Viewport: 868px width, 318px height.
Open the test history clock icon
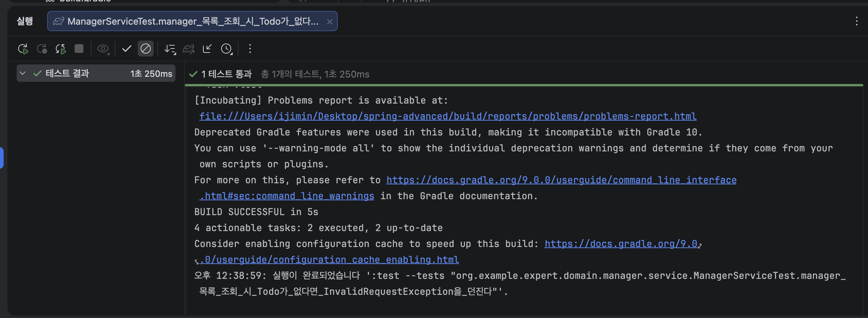(227, 49)
